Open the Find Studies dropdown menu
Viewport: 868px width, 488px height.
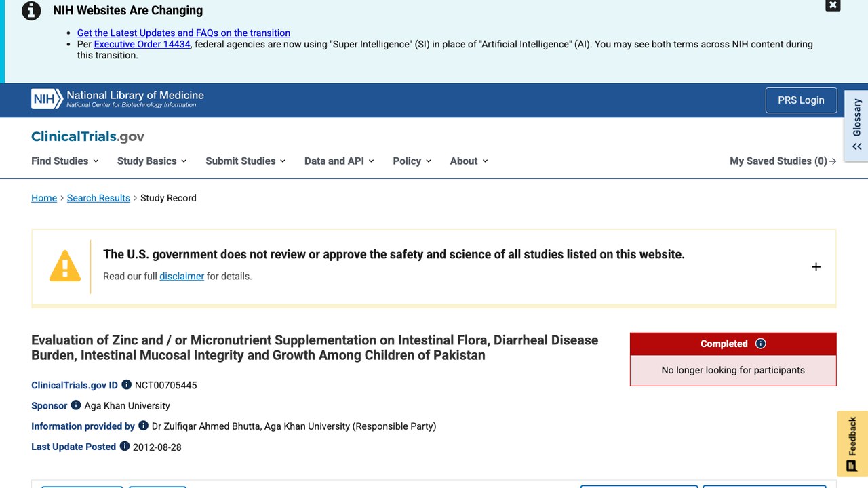[x=65, y=161]
